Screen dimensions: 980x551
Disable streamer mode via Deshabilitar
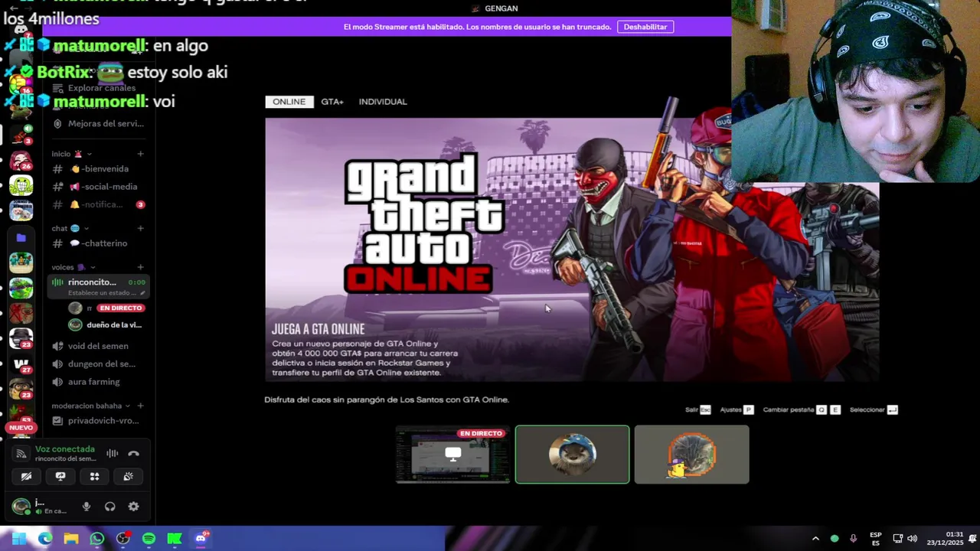pos(645,27)
